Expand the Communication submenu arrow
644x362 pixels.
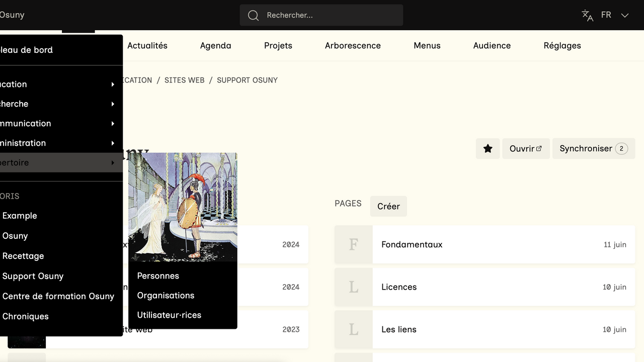pyautogui.click(x=113, y=124)
